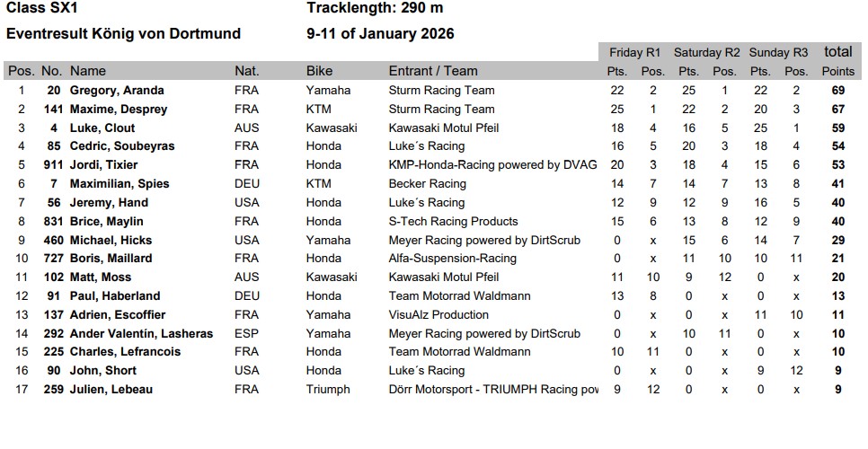
Task: Select rider Gregory, Aranda
Action: tap(117, 91)
